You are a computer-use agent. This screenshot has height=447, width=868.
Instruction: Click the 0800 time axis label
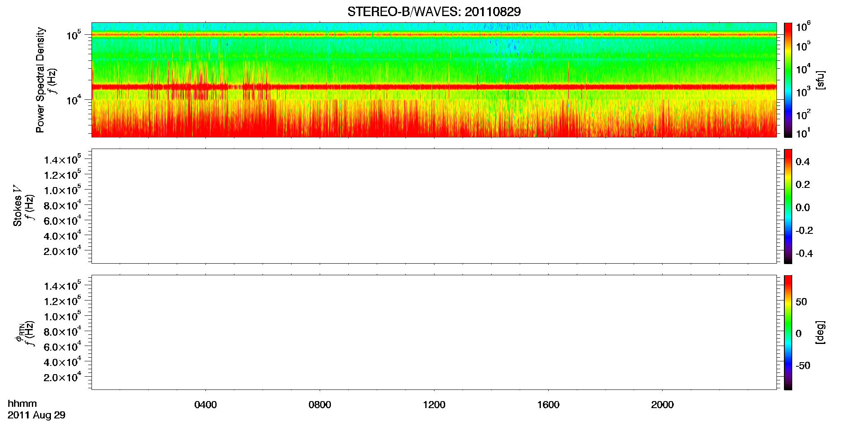[320, 405]
